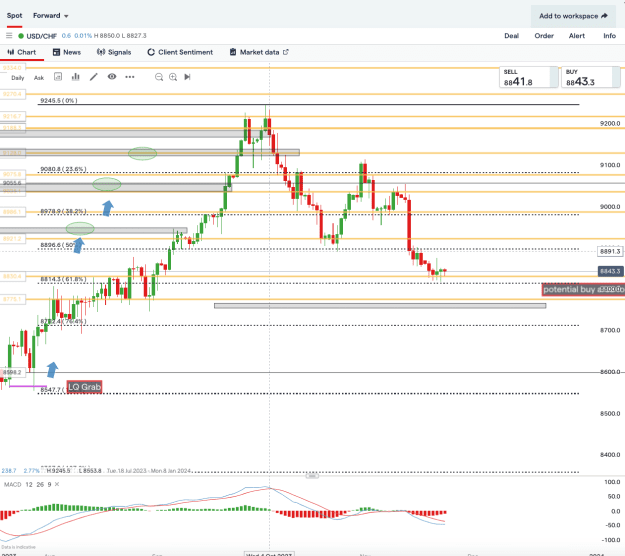Open the Deal ticket
The height and width of the screenshot is (556, 625).
(511, 36)
